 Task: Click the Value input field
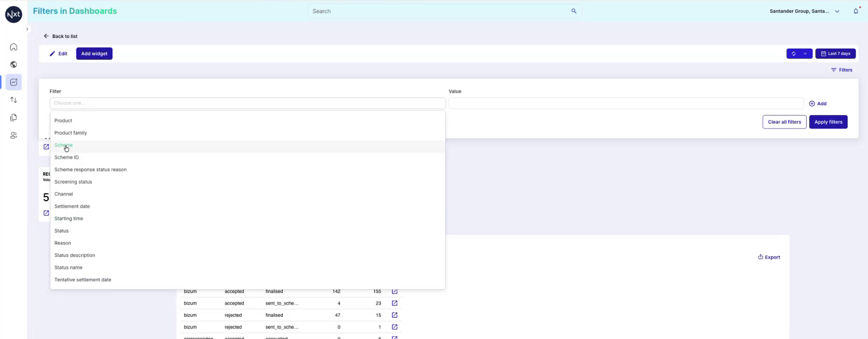tap(626, 103)
